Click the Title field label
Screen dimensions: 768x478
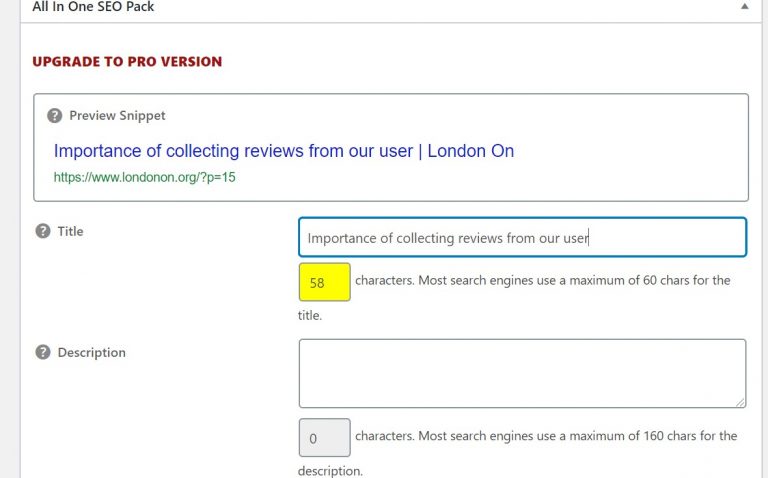click(71, 231)
